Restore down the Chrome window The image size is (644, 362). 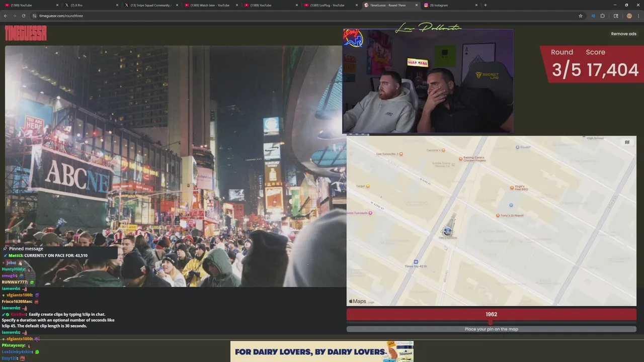(626, 5)
